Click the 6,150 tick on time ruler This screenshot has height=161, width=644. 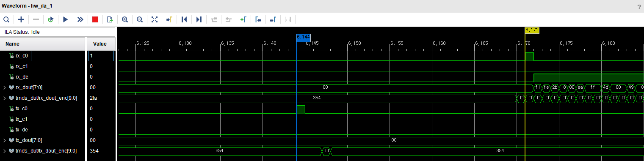point(354,43)
